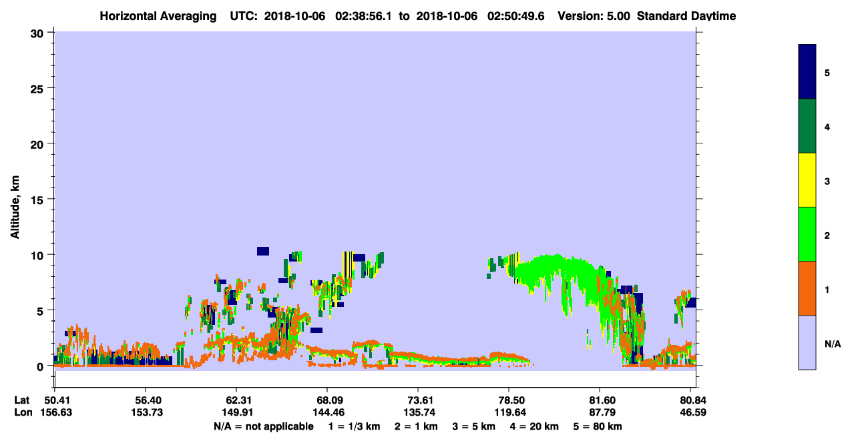868x445 pixels.
Task: Click the isolated dark blue block above 10 km
Action: tap(263, 251)
